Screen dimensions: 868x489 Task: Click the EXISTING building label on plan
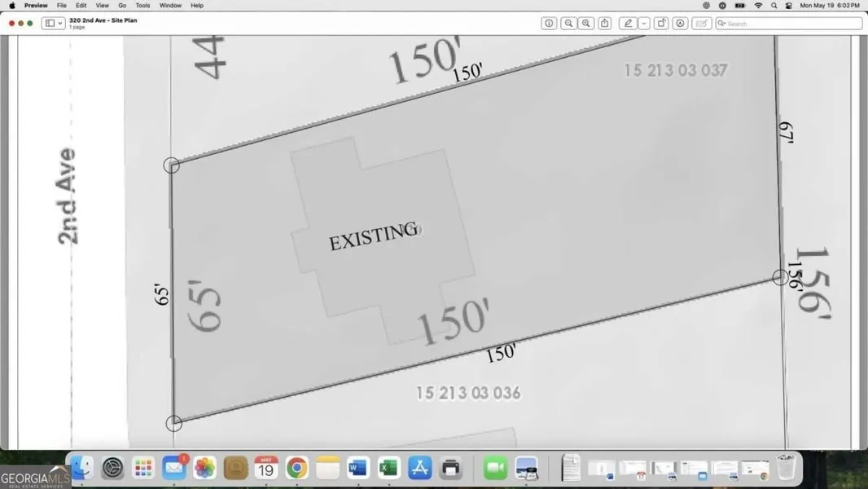tap(373, 238)
